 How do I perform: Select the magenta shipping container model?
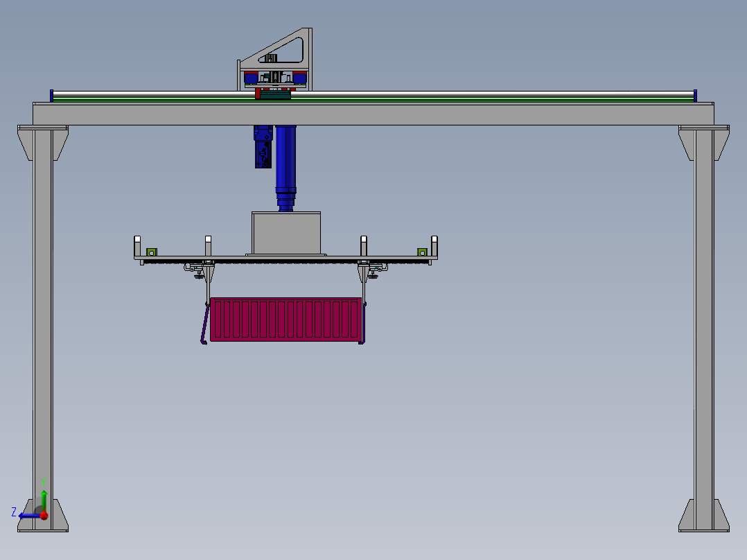pos(285,320)
